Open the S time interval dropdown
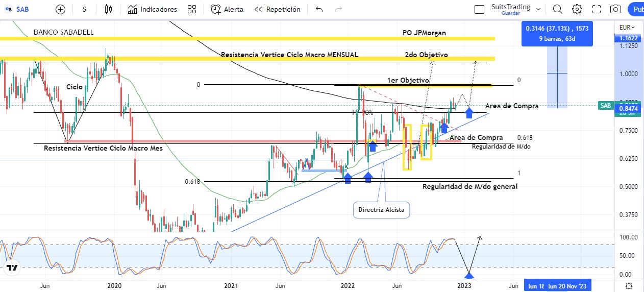Image resolution: width=644 pixels, height=292 pixels. pyautogui.click(x=84, y=9)
